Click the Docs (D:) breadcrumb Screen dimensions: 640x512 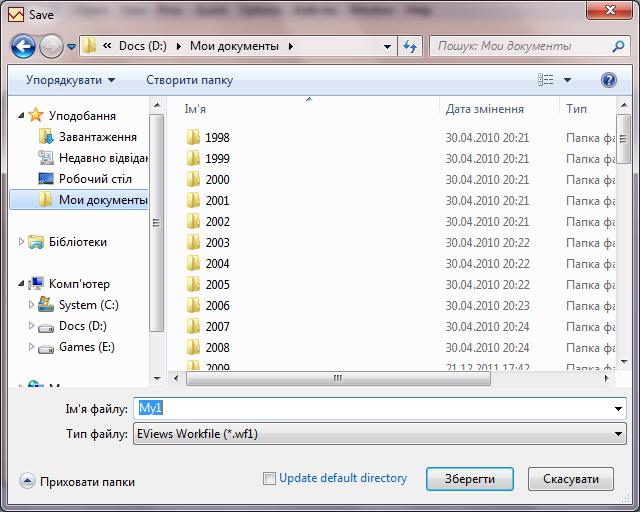pos(142,46)
